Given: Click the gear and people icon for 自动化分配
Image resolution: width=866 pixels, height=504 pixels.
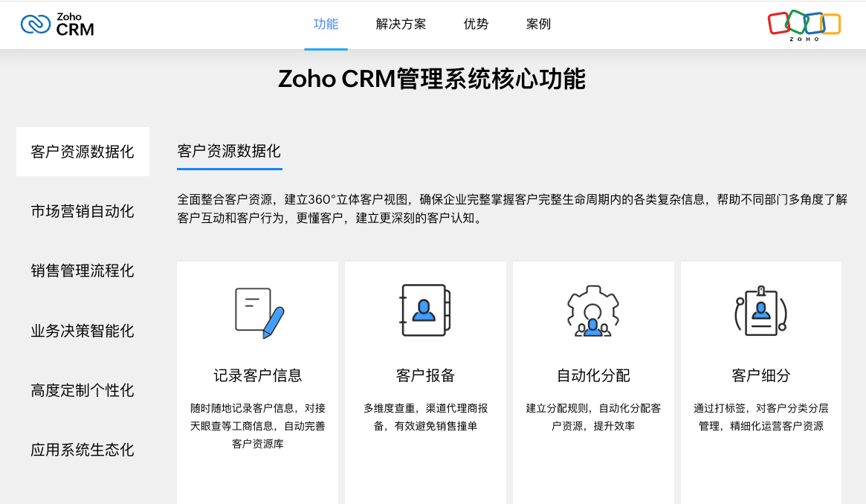Looking at the screenshot, I should [x=593, y=311].
